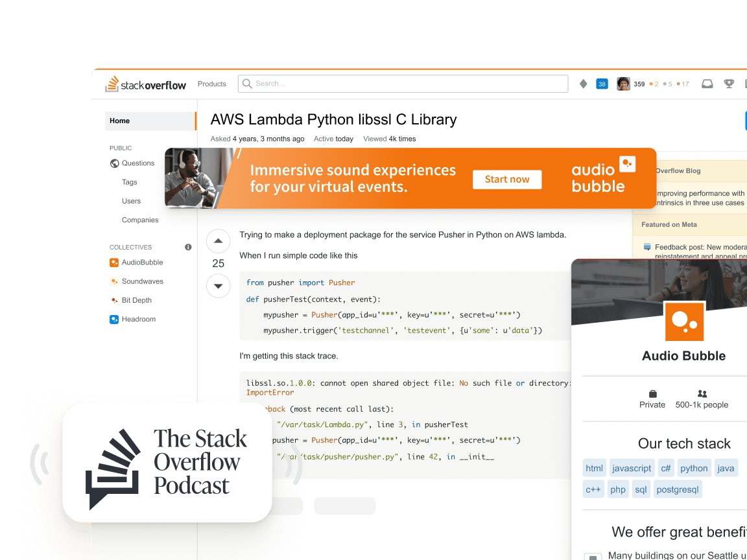
Task: Select the c# tag
Action: coord(665,468)
